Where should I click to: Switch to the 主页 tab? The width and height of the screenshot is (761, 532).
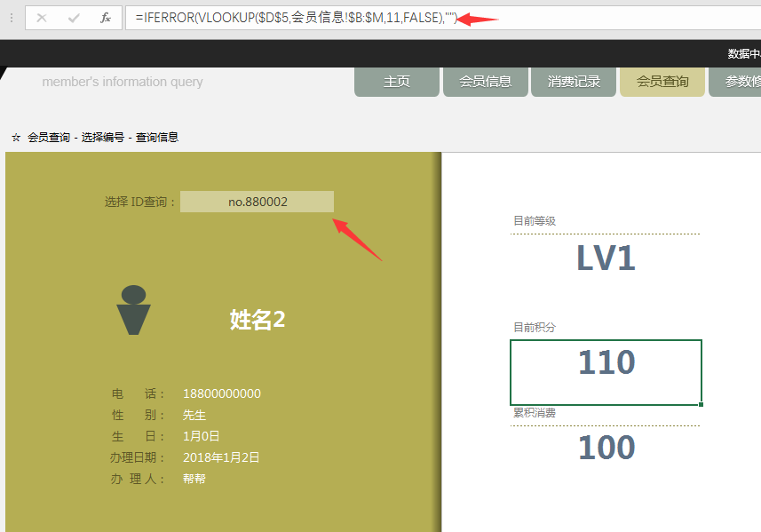(x=396, y=82)
